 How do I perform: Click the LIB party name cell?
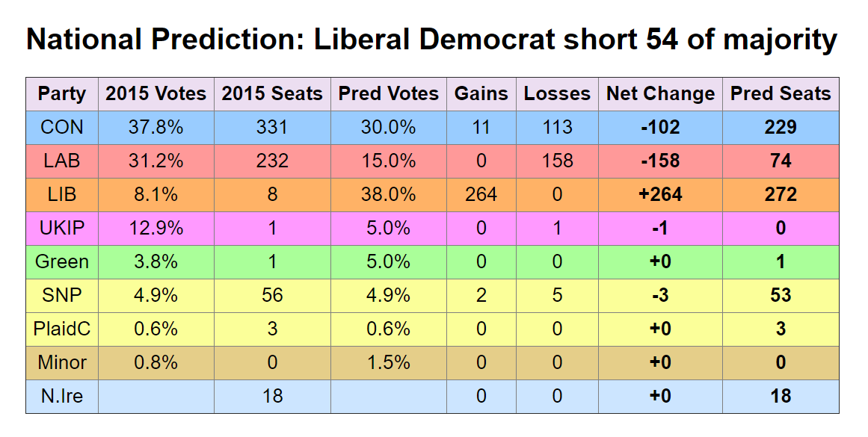coord(62,195)
